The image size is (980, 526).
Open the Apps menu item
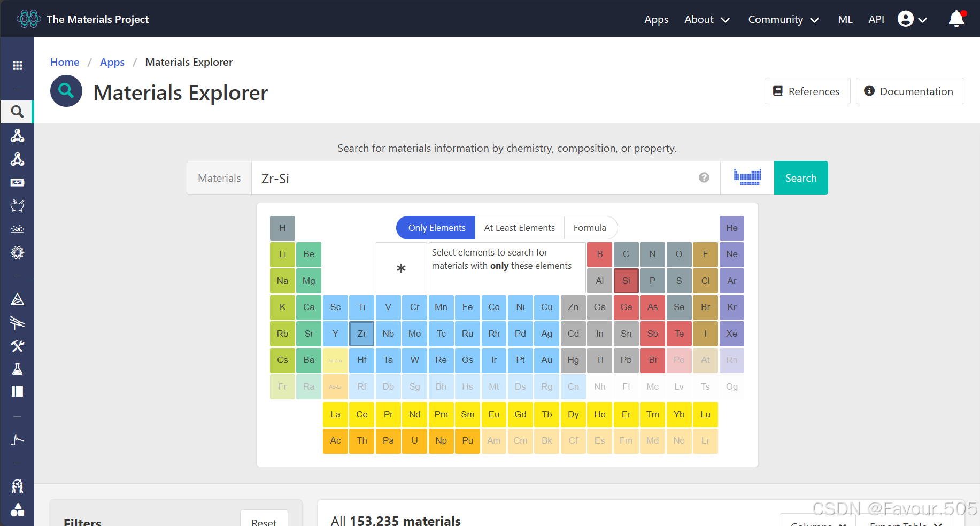pyautogui.click(x=656, y=19)
